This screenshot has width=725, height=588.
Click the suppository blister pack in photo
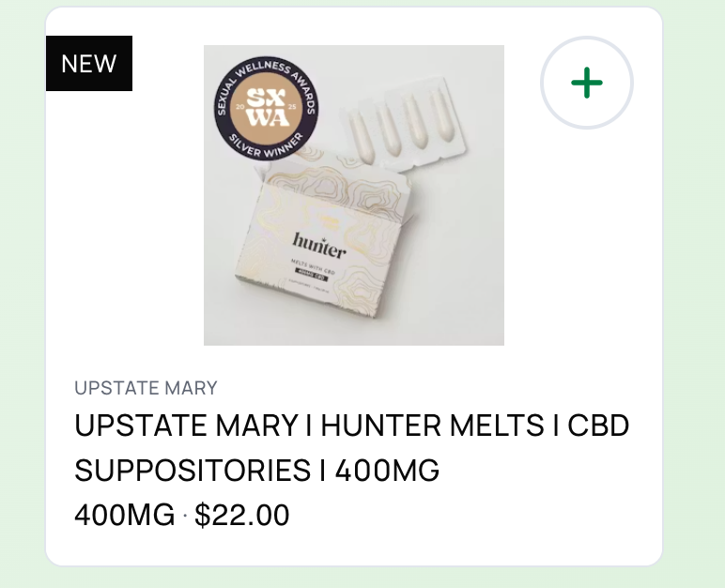403,121
